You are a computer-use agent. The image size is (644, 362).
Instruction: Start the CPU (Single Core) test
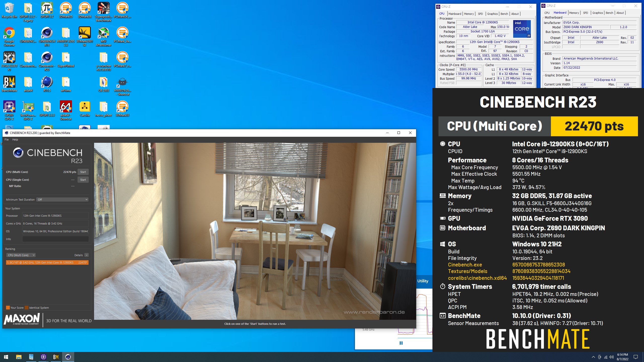tap(83, 180)
